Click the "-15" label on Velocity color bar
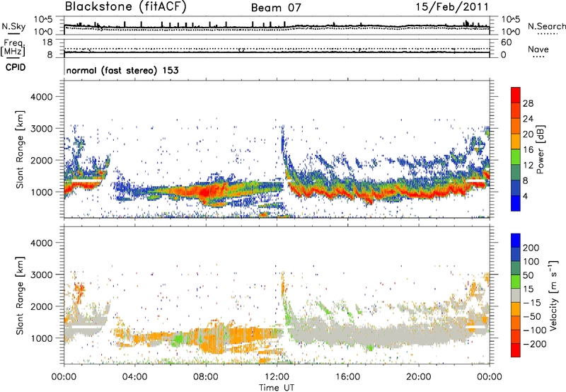The image size is (566, 392). click(532, 303)
